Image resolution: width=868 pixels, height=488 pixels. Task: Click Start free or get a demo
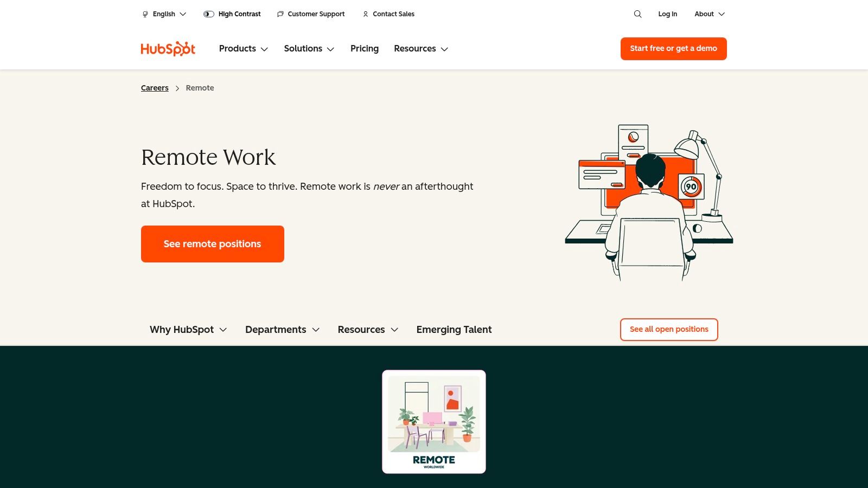pyautogui.click(x=674, y=49)
